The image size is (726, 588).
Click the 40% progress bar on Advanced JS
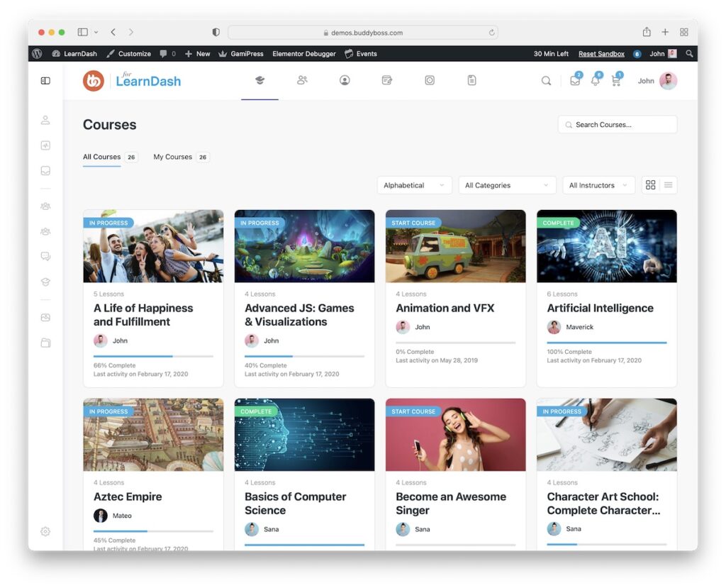304,356
